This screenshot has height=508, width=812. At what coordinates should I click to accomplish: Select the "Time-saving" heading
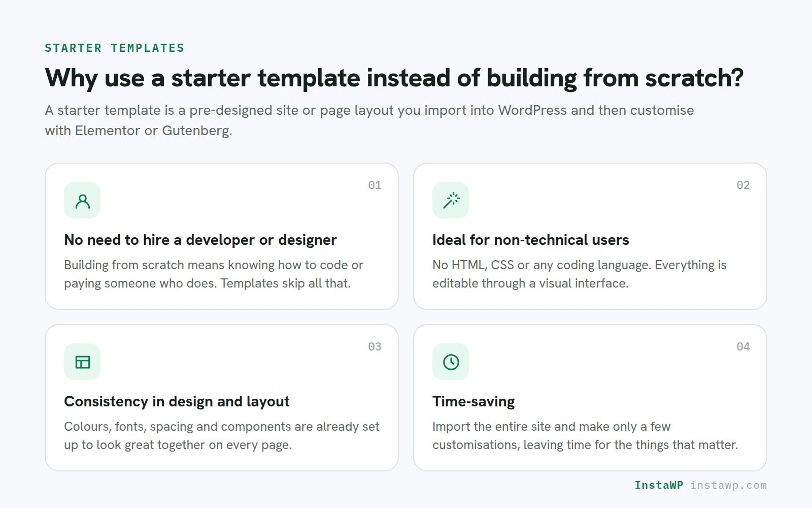coord(473,402)
